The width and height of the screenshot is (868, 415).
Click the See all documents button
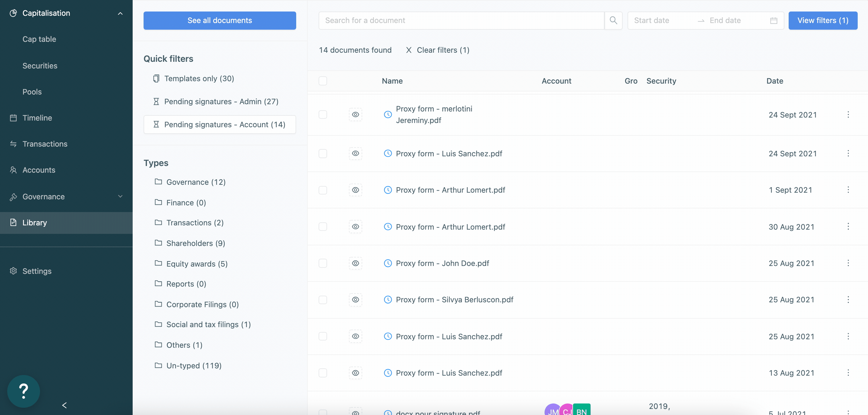(x=220, y=21)
